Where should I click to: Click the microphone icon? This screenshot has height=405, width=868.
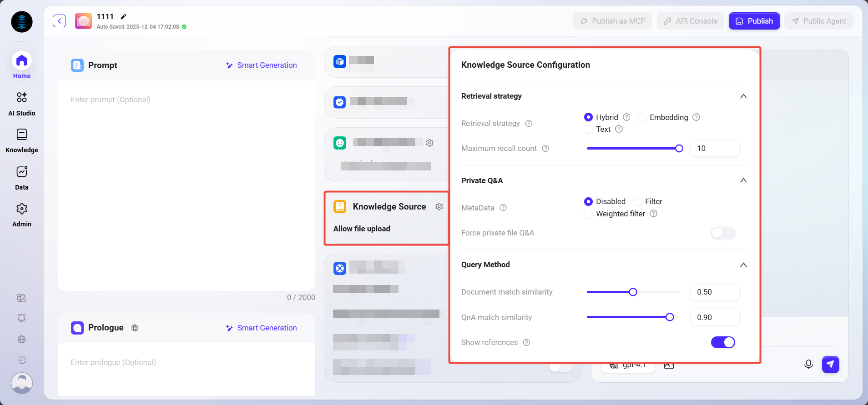point(808,364)
